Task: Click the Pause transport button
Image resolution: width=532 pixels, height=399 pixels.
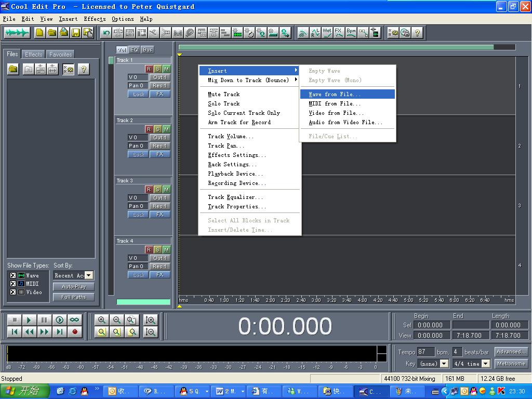Action: click(45, 320)
